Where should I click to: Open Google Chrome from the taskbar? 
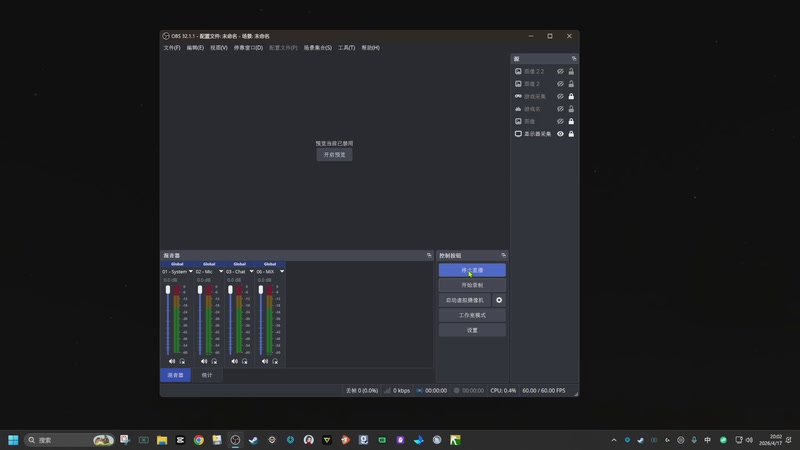(198, 440)
